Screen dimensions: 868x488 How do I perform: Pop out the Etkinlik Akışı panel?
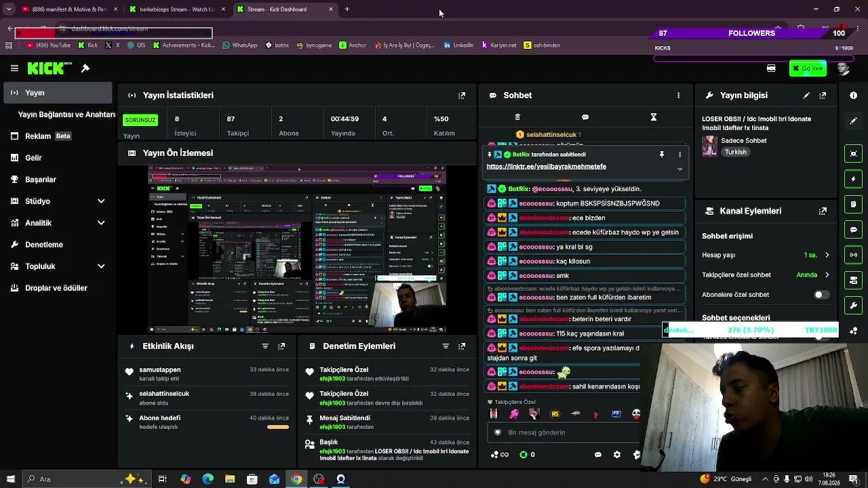pos(281,346)
